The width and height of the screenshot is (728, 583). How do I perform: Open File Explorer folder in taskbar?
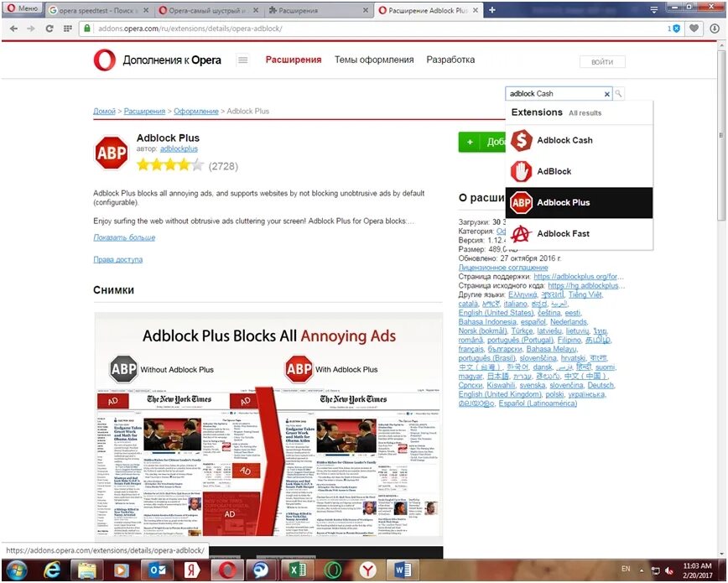(x=87, y=570)
